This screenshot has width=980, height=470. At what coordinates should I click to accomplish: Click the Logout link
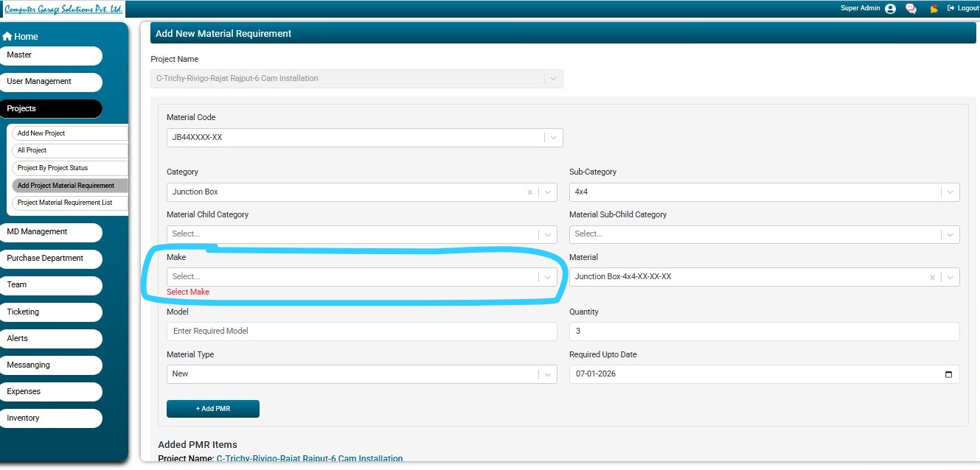point(963,8)
